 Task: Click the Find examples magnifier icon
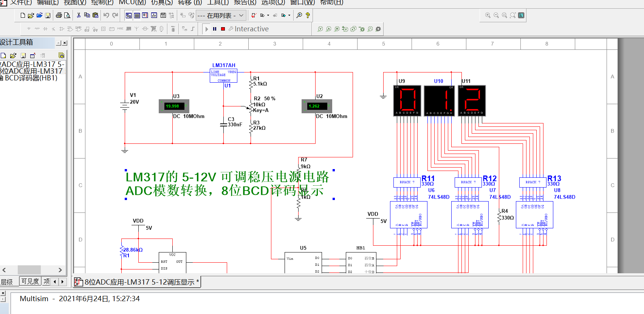[299, 15]
